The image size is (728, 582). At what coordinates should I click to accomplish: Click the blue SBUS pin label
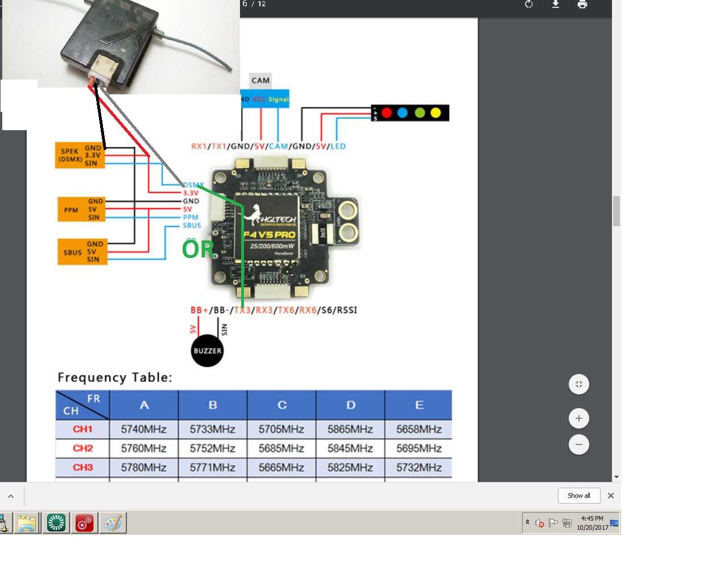tap(192, 226)
